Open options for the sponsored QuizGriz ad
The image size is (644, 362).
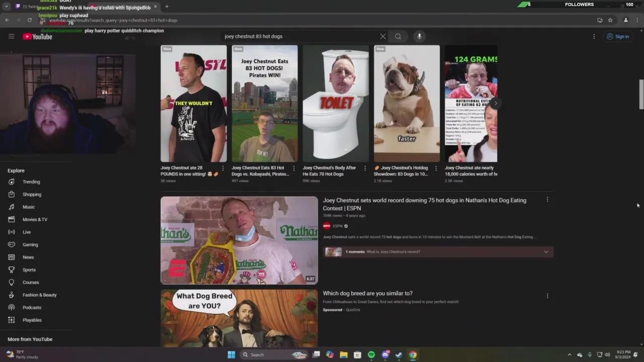click(547, 296)
